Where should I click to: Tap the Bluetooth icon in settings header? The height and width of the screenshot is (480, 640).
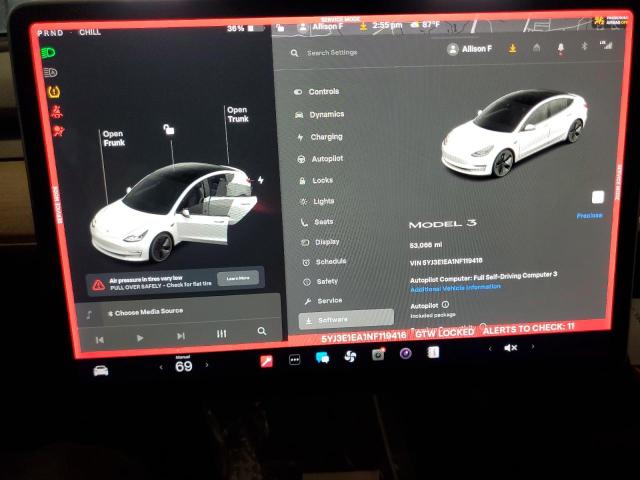tap(583, 47)
